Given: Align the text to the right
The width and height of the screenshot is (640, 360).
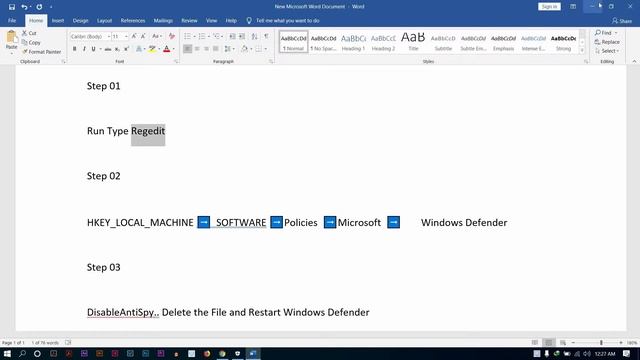Looking at the screenshot, I should click(x=207, y=49).
